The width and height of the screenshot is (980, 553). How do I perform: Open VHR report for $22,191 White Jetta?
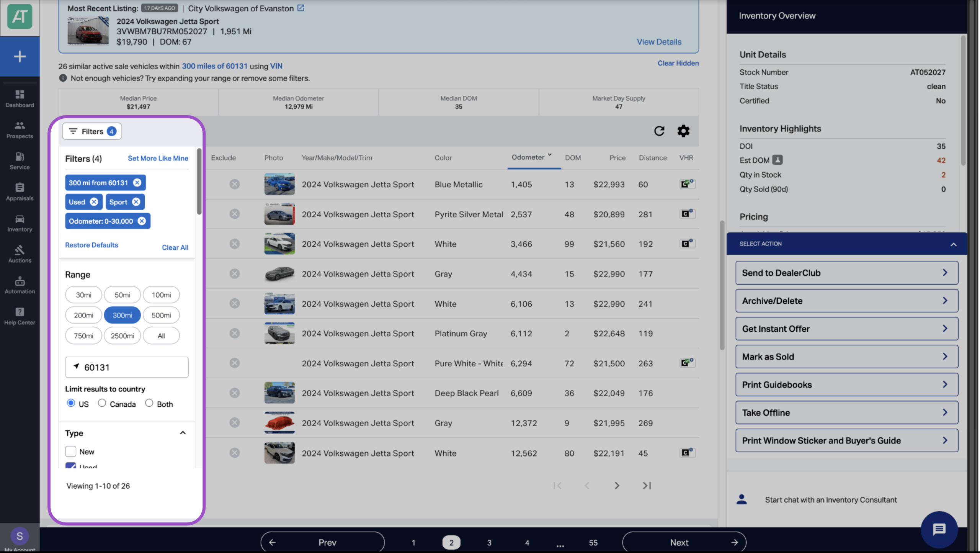point(687,452)
